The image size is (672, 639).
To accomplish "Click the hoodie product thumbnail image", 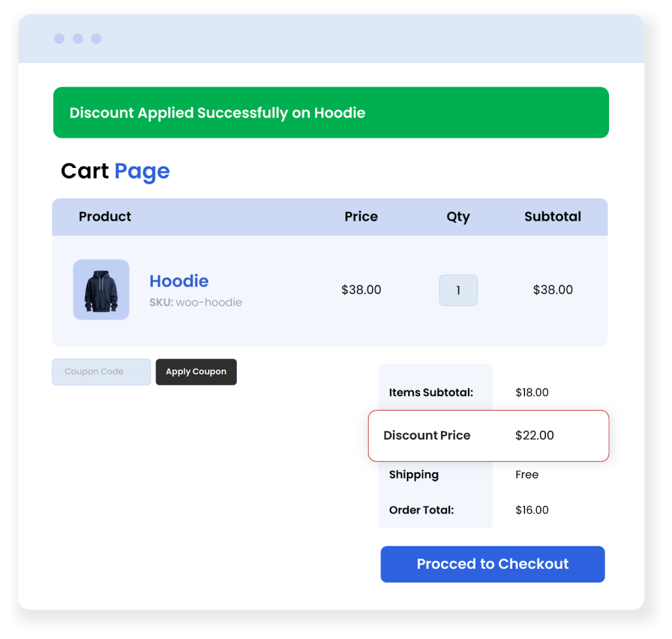I will (x=101, y=289).
